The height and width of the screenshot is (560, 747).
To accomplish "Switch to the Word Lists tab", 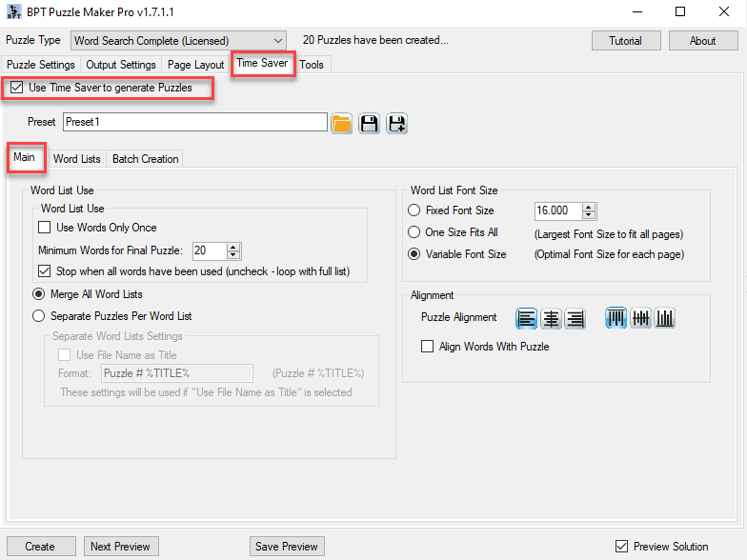I will (x=76, y=159).
